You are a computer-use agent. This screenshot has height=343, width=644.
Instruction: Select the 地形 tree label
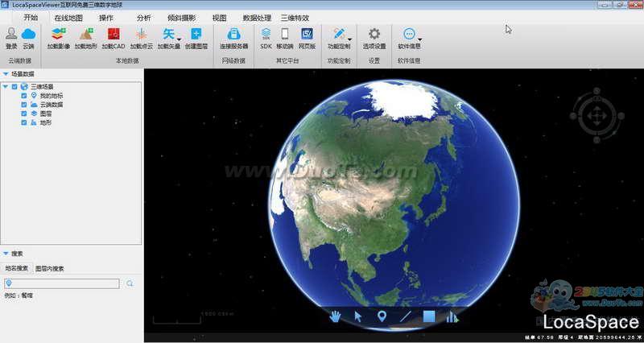46,123
